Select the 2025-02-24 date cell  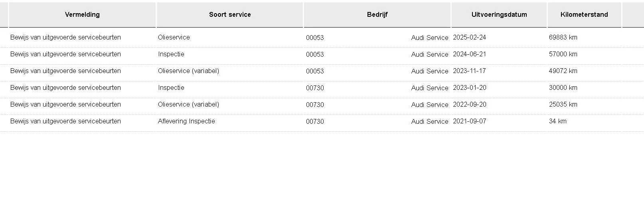click(470, 38)
